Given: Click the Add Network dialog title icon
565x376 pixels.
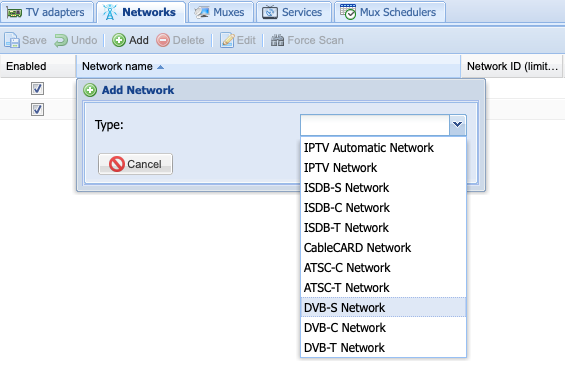Looking at the screenshot, I should (x=90, y=90).
